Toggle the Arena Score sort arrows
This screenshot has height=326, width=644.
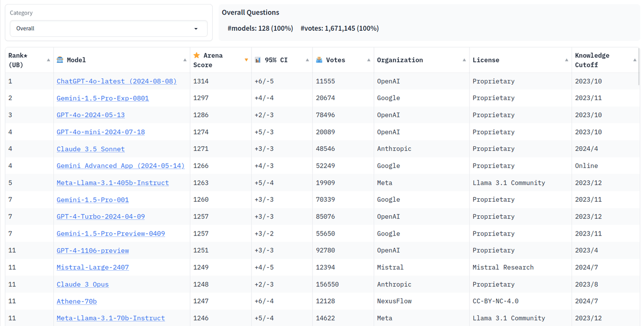(x=246, y=60)
